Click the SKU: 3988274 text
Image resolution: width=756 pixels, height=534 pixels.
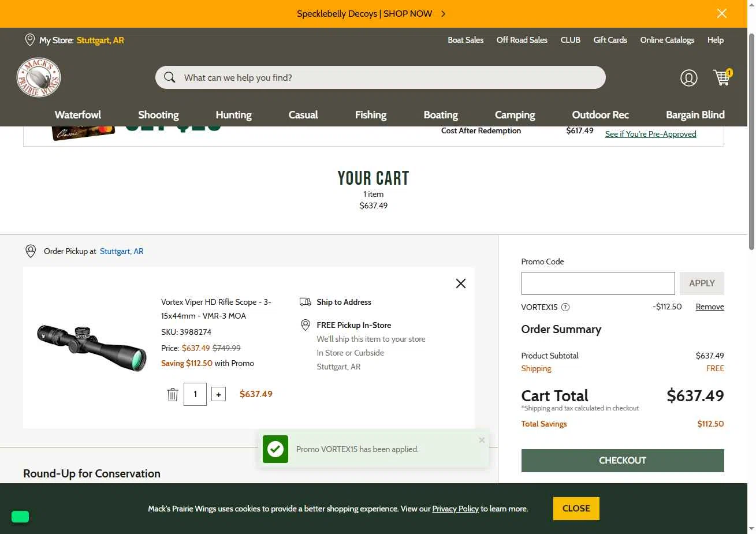(186, 332)
